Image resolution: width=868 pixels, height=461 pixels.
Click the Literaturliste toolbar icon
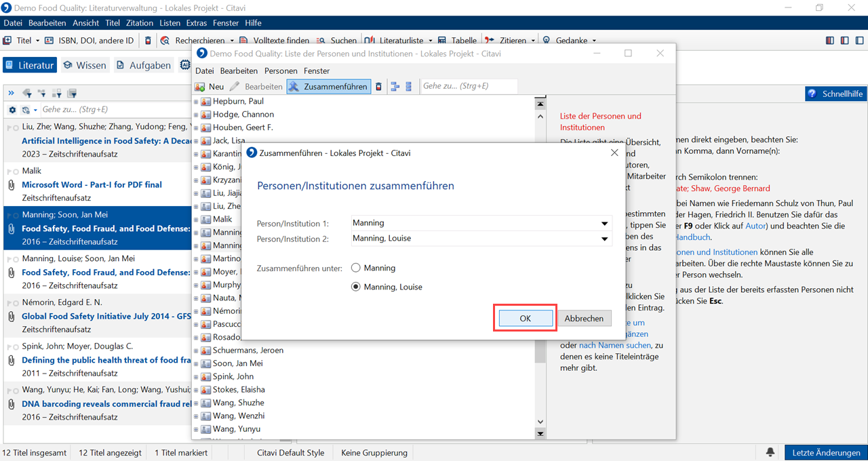369,41
